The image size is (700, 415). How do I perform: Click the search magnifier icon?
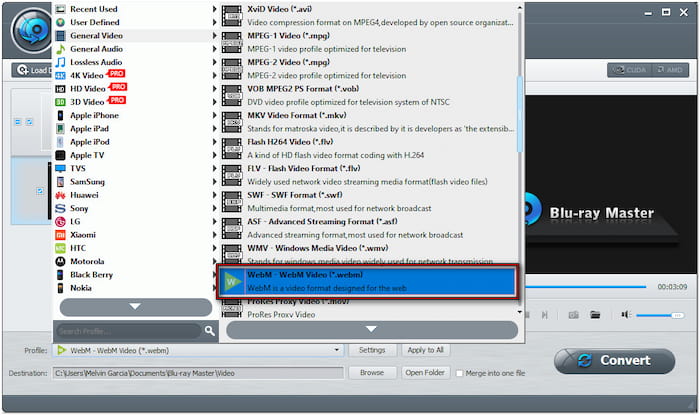(x=209, y=331)
